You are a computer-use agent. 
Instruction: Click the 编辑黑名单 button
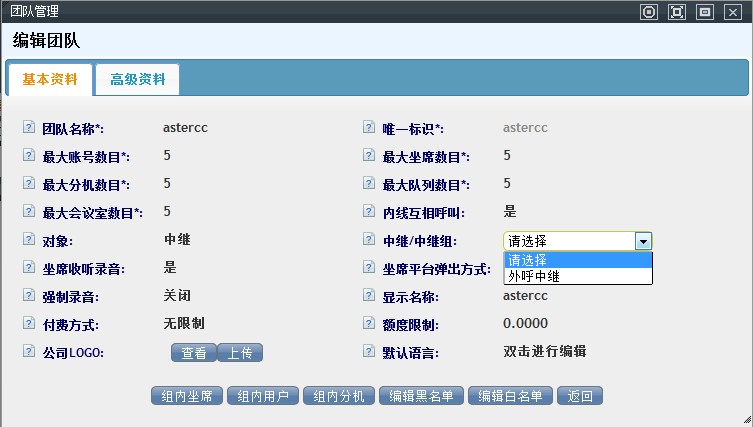[x=421, y=396]
